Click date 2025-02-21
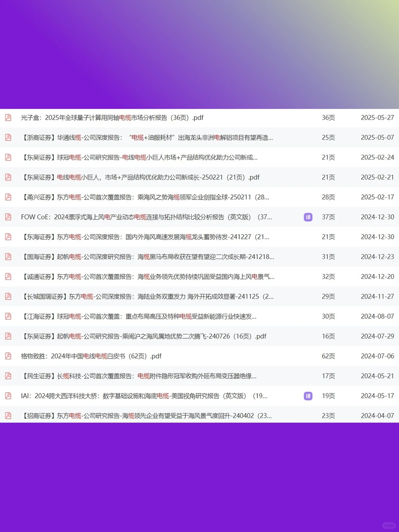 pyautogui.click(x=378, y=177)
